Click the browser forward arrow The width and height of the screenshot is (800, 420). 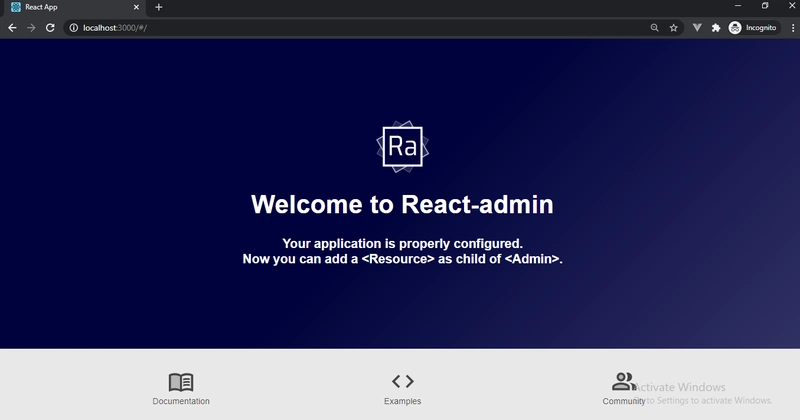31,28
